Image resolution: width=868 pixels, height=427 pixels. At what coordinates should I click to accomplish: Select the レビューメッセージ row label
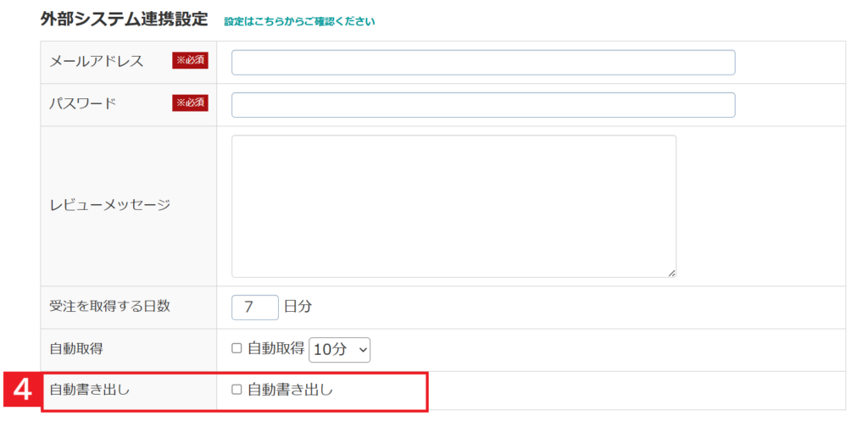click(x=110, y=205)
